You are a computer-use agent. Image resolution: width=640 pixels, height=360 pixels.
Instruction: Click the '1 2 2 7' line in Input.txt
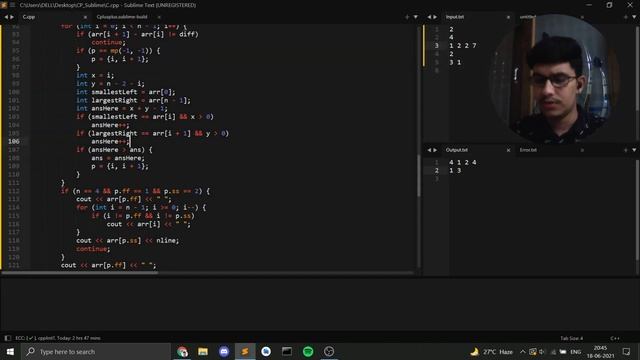(x=463, y=45)
